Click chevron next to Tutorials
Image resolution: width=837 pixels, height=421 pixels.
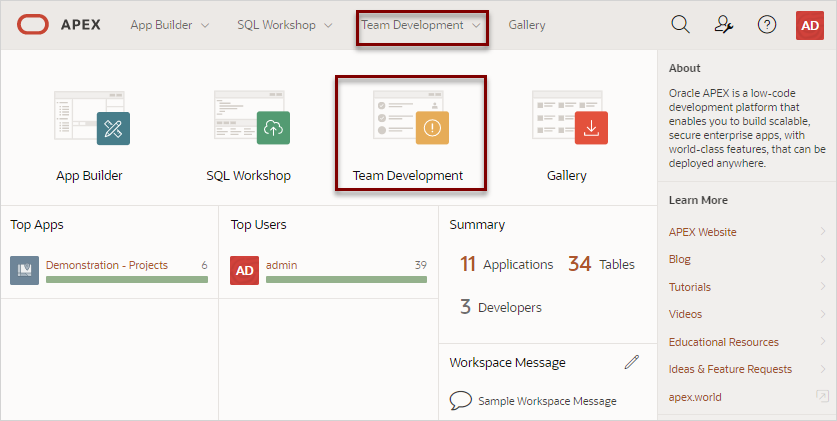click(x=823, y=287)
